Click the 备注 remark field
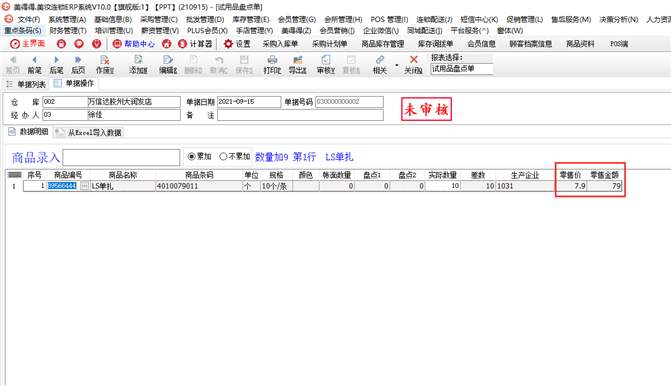Image resolution: width=671 pixels, height=386 pixels. pos(300,115)
